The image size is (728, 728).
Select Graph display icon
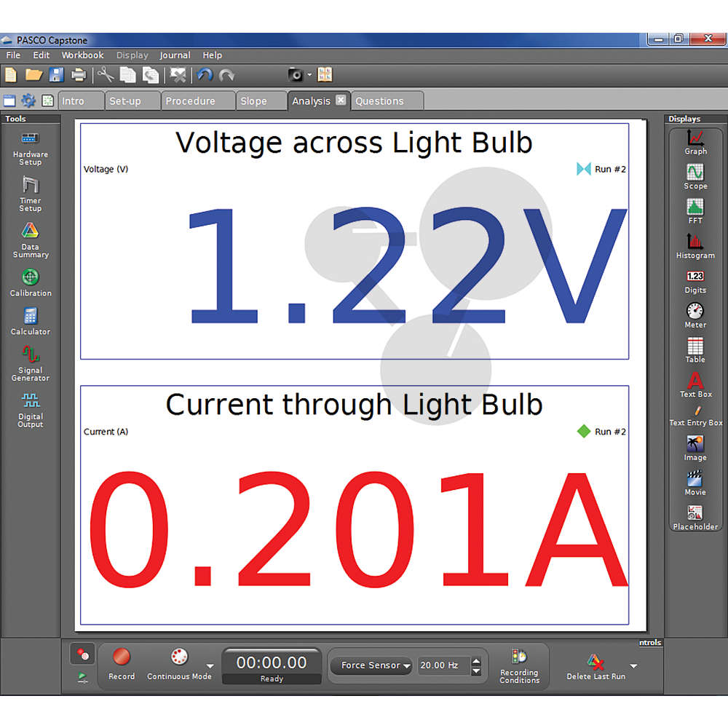click(x=695, y=142)
